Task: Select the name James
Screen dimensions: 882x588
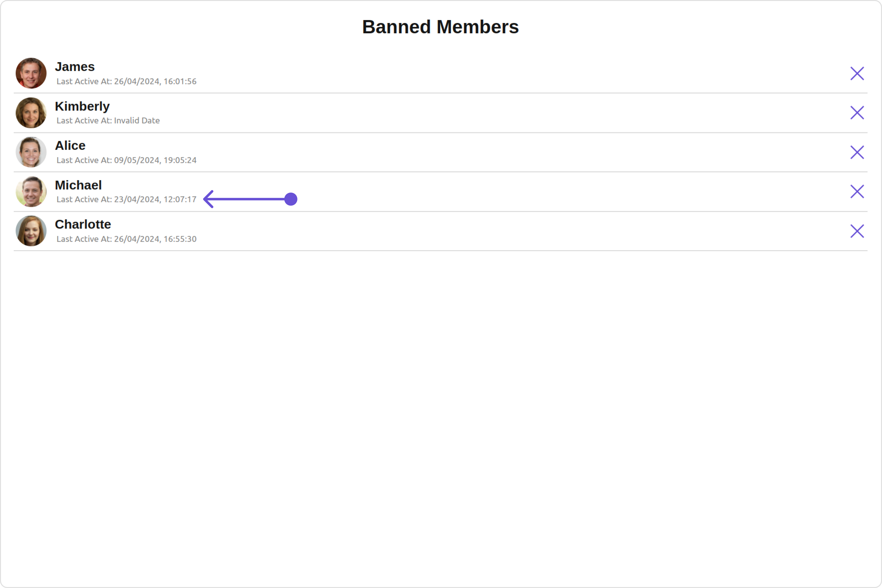Action: 75,67
